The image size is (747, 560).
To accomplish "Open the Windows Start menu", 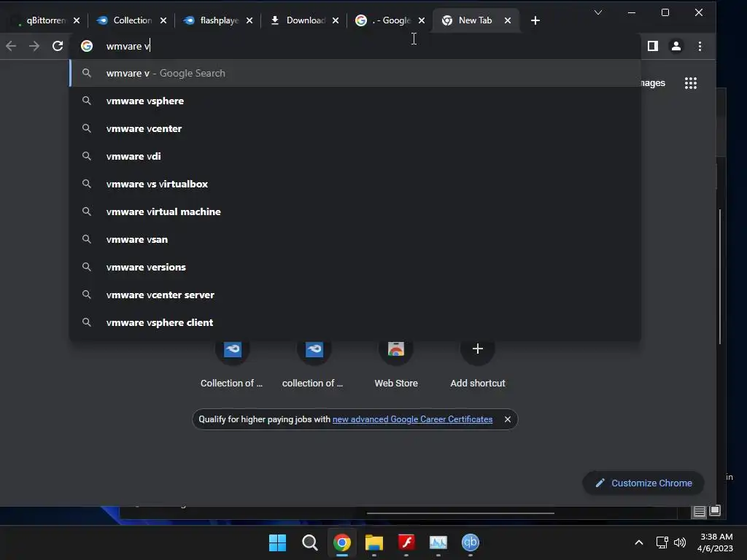I will (x=277, y=542).
